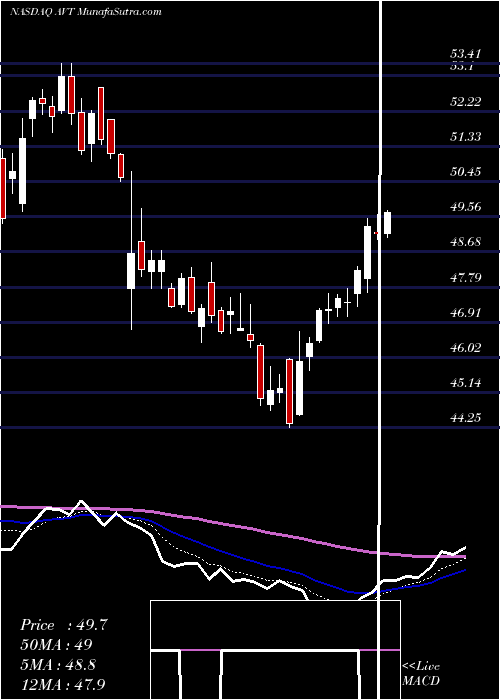Click the latest white candlestick near 49.56
This screenshot has height=700, width=500.
[388, 223]
